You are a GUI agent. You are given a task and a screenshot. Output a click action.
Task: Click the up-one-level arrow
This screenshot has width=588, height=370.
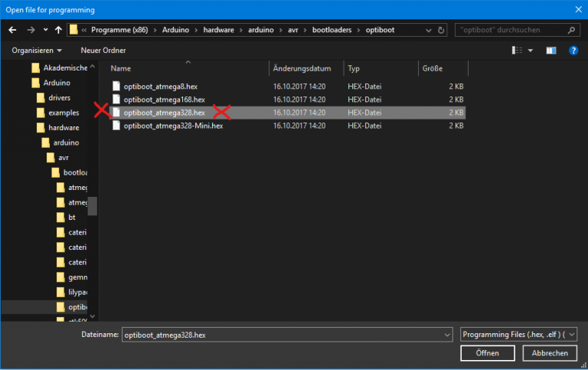coord(57,30)
